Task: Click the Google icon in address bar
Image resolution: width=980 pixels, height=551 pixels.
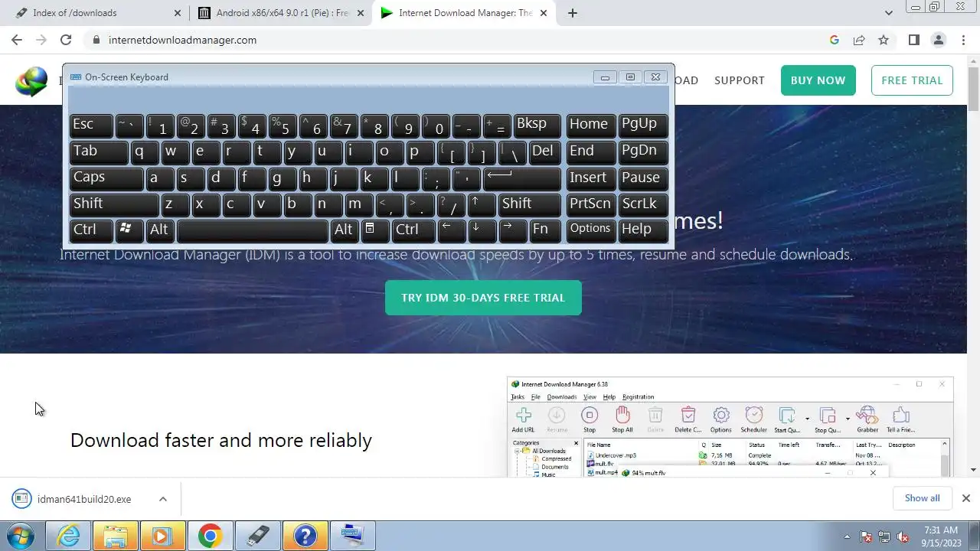Action: pyautogui.click(x=835, y=40)
